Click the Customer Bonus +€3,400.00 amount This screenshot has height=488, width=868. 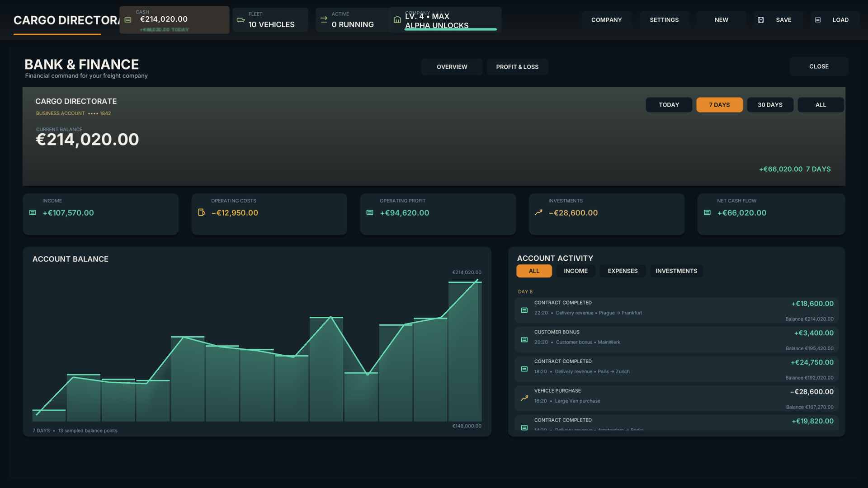(814, 333)
